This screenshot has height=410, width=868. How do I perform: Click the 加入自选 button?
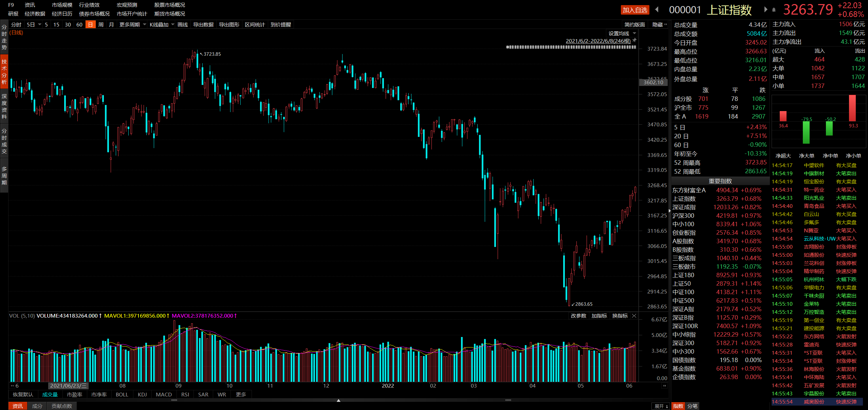[635, 10]
